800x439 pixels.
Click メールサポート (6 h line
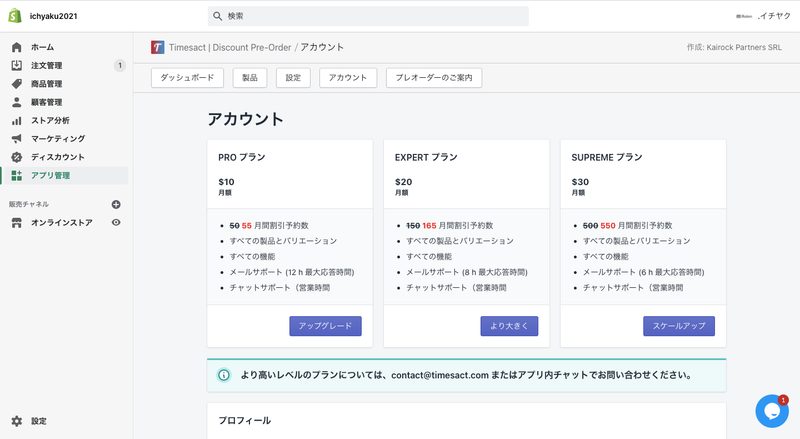pos(643,272)
